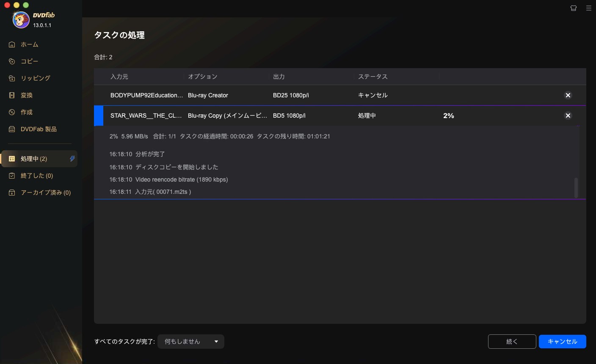
Task: Go to コピー section
Action: pos(30,61)
